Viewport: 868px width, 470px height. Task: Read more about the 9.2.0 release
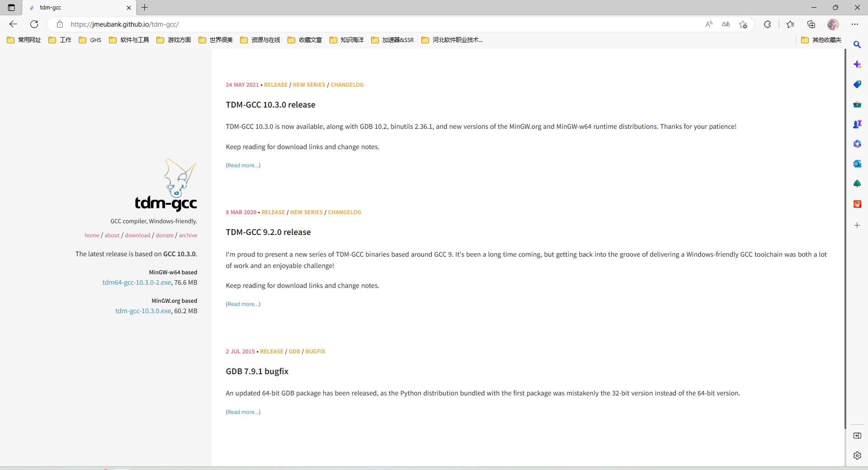point(243,304)
